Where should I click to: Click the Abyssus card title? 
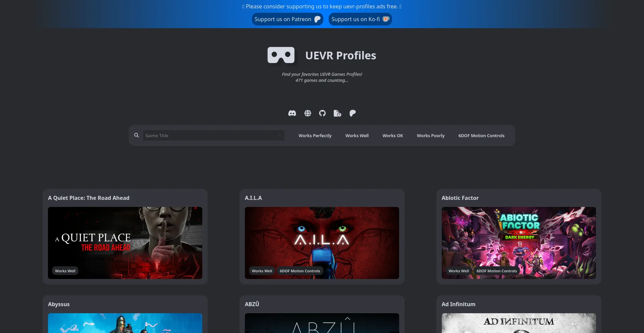(59, 304)
